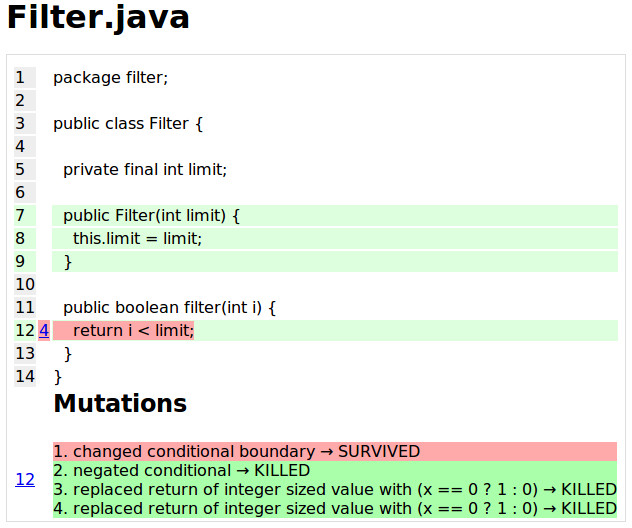Image resolution: width=632 pixels, height=528 pixels.
Task: Click the 'private final int limit;' declaration
Action: click(x=145, y=170)
